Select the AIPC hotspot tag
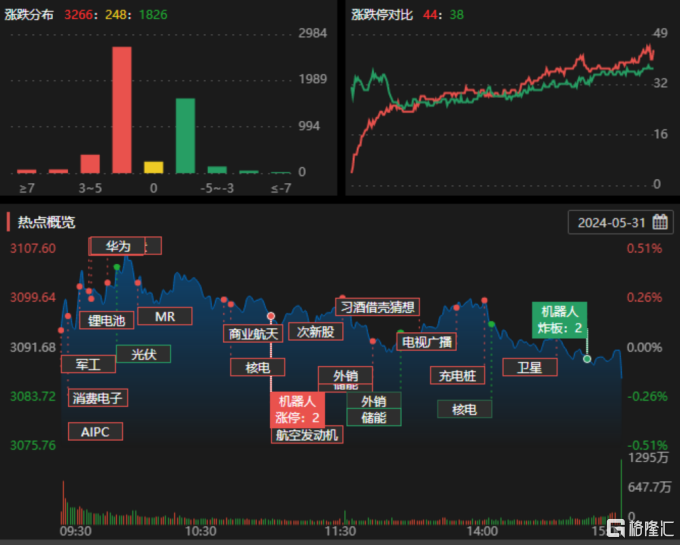681x545 pixels. click(95, 432)
